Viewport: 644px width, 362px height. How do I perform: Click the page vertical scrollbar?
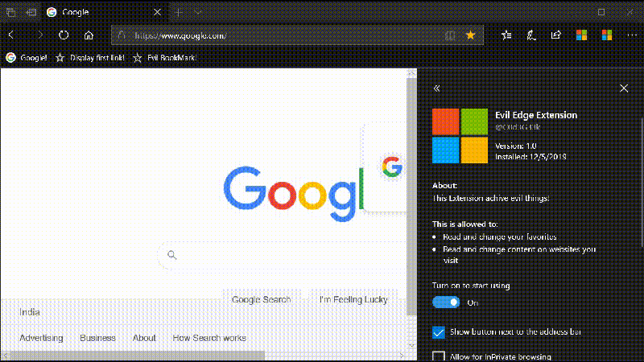(411, 197)
